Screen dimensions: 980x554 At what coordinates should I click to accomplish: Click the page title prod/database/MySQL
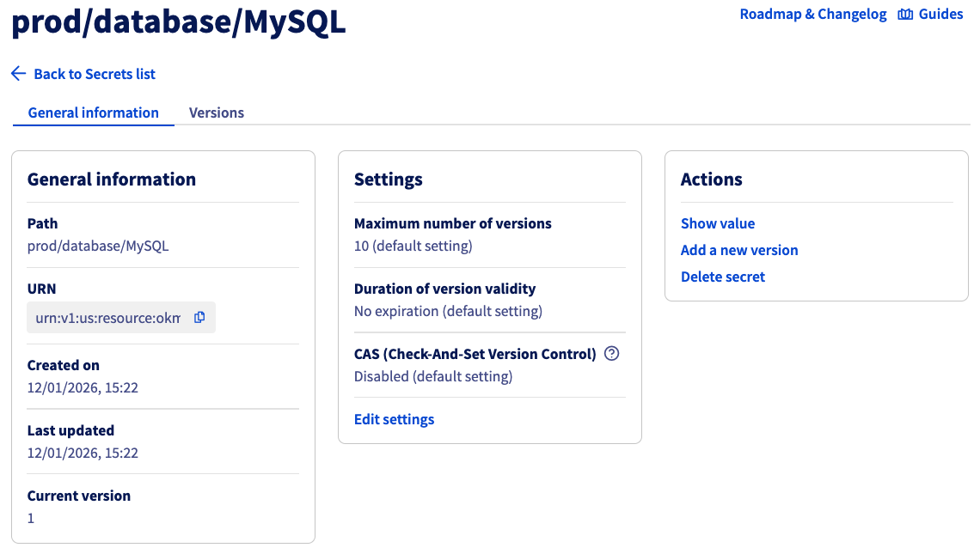tap(178, 21)
